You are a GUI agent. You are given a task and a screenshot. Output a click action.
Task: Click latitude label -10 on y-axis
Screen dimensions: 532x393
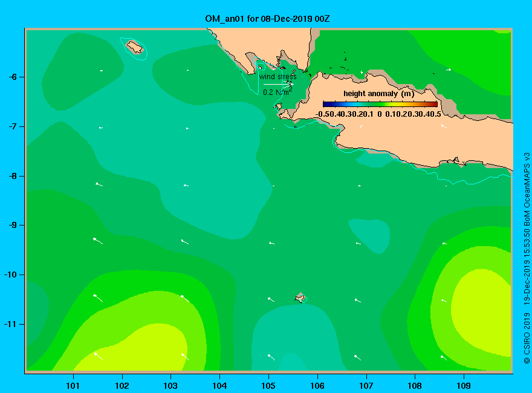[10, 274]
